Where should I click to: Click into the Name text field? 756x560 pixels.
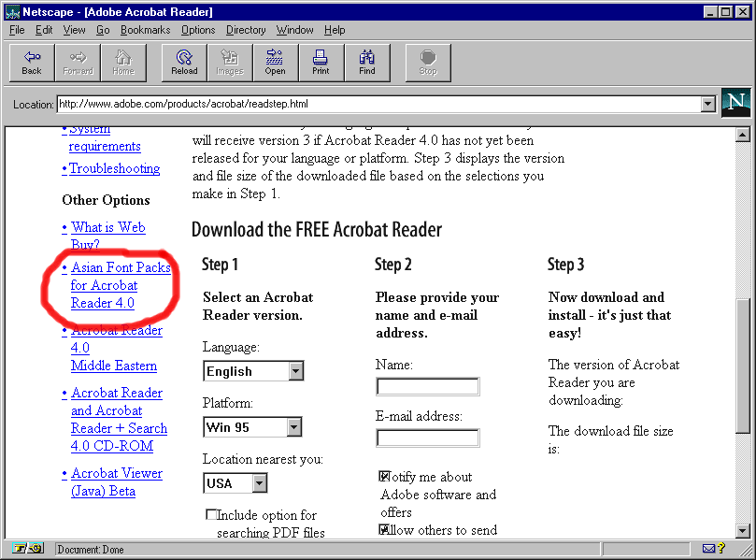[x=427, y=387]
